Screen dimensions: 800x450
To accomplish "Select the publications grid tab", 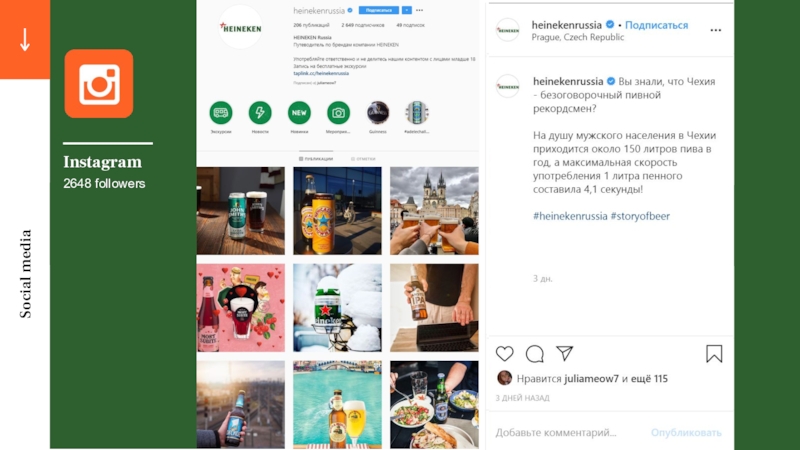I will point(316,159).
